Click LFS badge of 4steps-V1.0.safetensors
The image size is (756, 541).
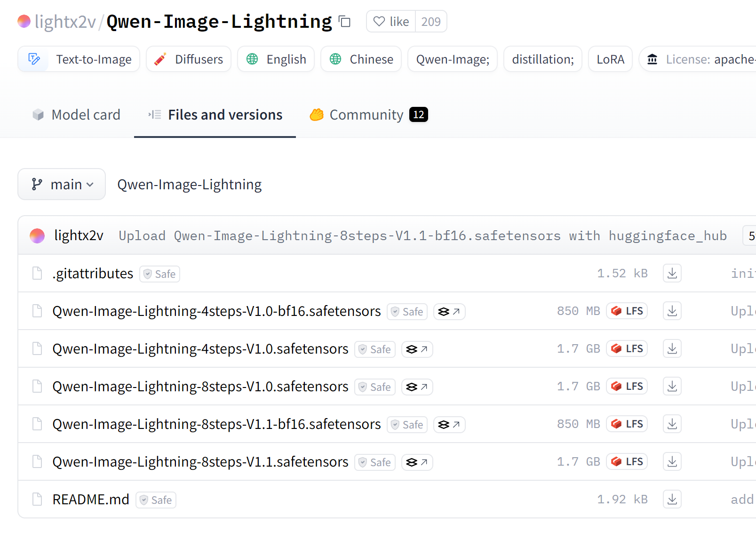(x=627, y=348)
